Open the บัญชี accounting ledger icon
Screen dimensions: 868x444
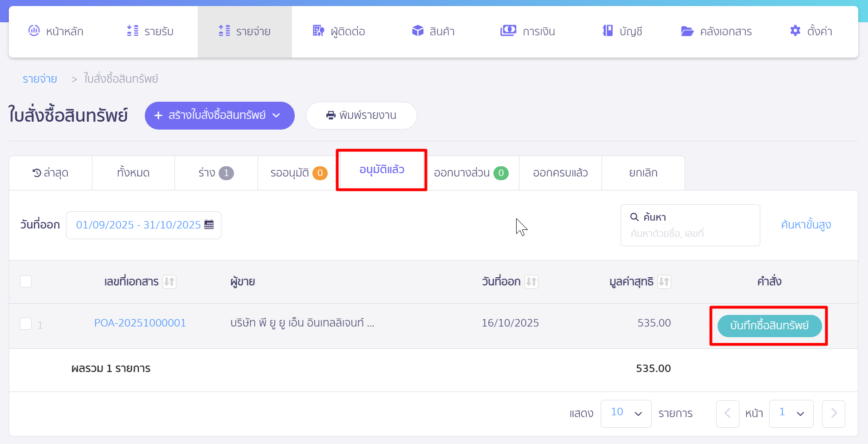pos(607,31)
